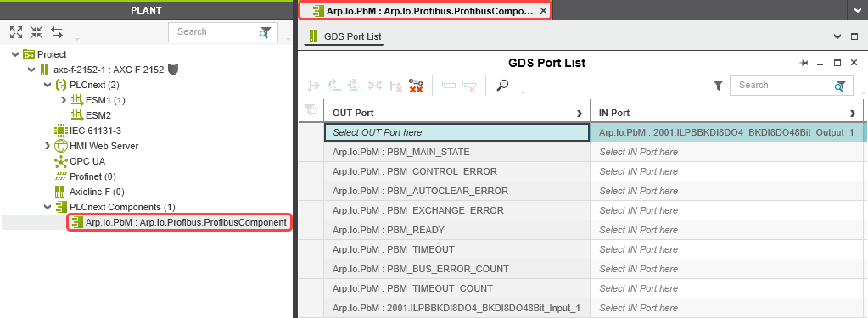Collapse the PLCnext (2) node
868x318 pixels.
click(48, 85)
